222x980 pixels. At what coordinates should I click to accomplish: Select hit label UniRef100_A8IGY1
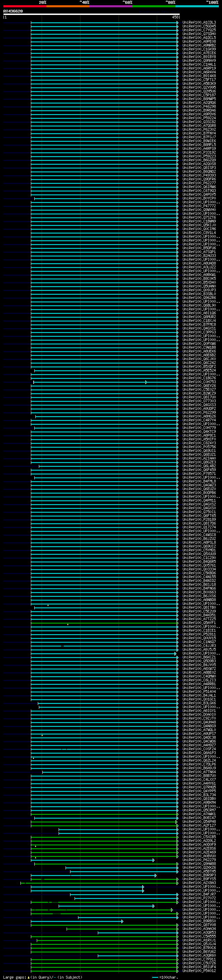[x=199, y=711]
